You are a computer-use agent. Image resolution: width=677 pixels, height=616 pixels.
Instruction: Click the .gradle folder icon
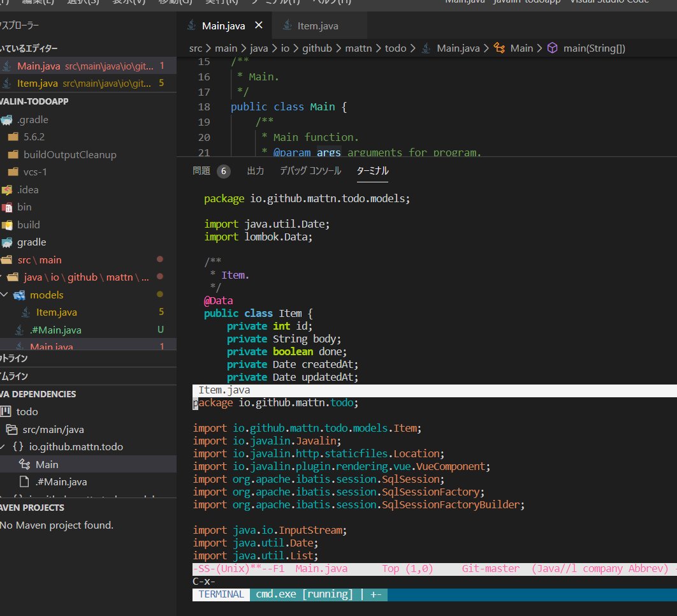point(6,120)
